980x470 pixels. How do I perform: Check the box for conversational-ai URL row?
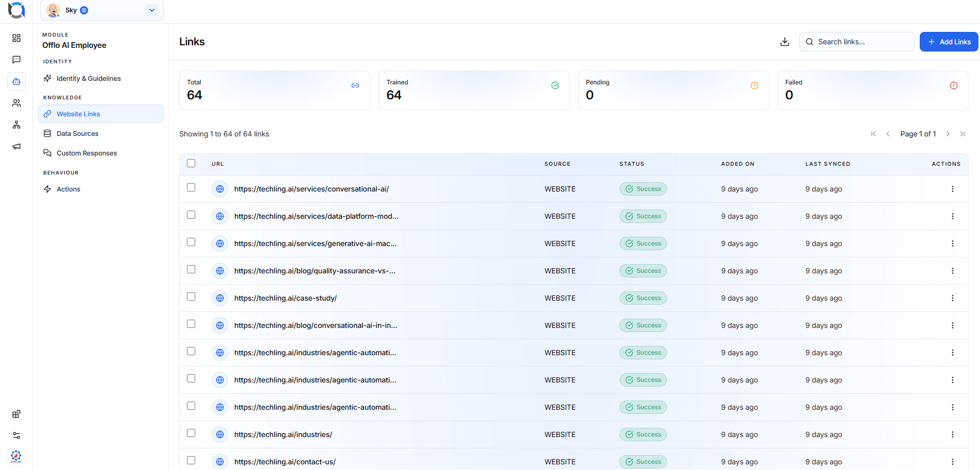[191, 187]
